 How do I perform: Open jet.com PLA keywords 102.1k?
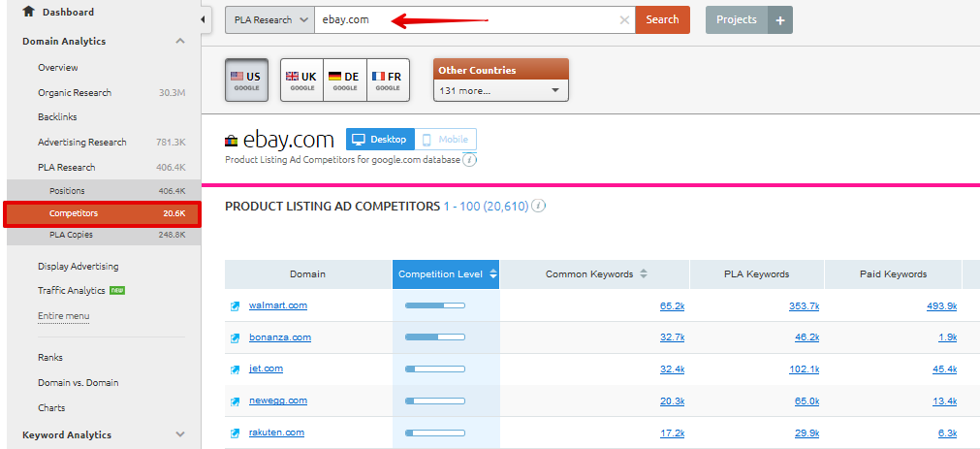tap(805, 369)
